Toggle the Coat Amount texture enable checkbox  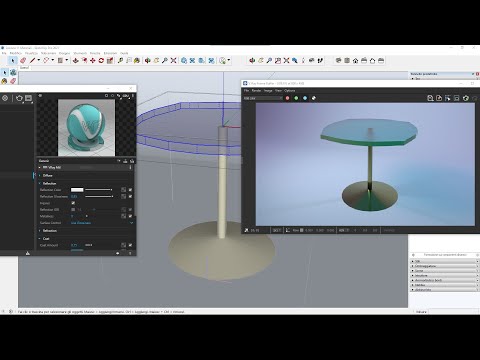130,245
